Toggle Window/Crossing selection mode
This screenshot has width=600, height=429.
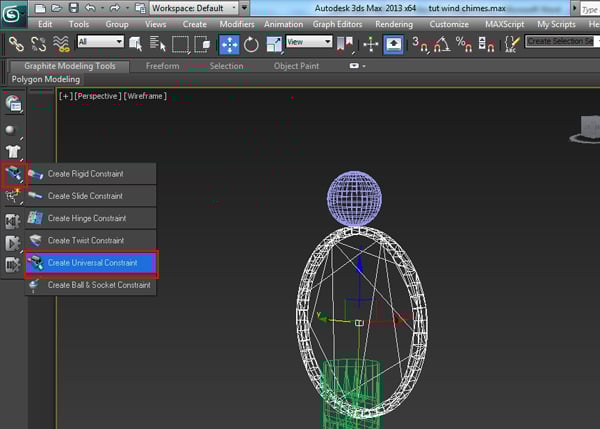[x=202, y=44]
